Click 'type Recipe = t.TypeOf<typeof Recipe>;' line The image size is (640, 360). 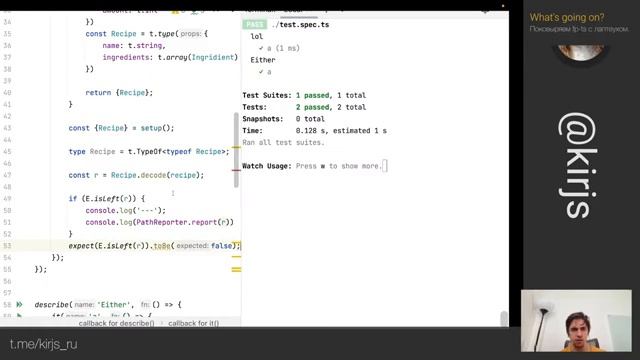tap(149, 152)
